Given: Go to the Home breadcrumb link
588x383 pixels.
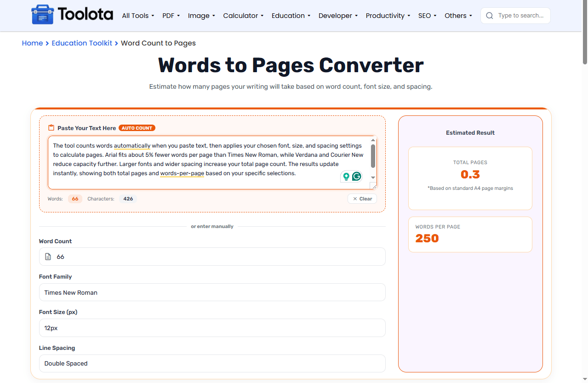Looking at the screenshot, I should pyautogui.click(x=32, y=43).
